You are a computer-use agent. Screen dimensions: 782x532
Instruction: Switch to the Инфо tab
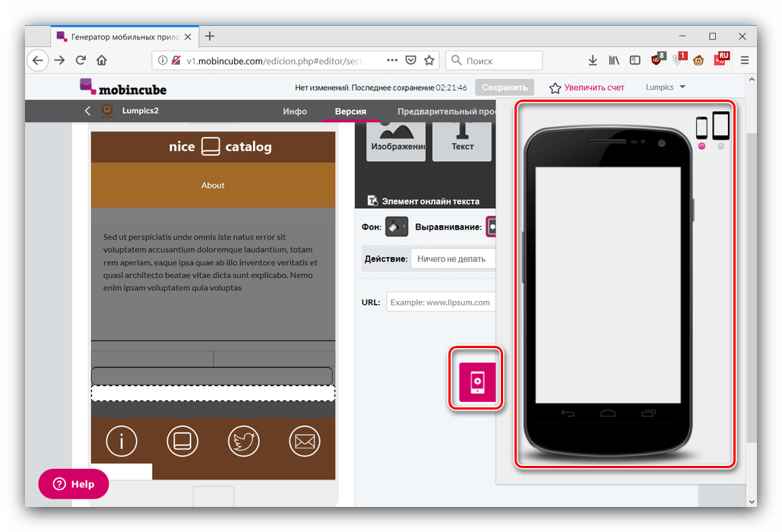[295, 111]
